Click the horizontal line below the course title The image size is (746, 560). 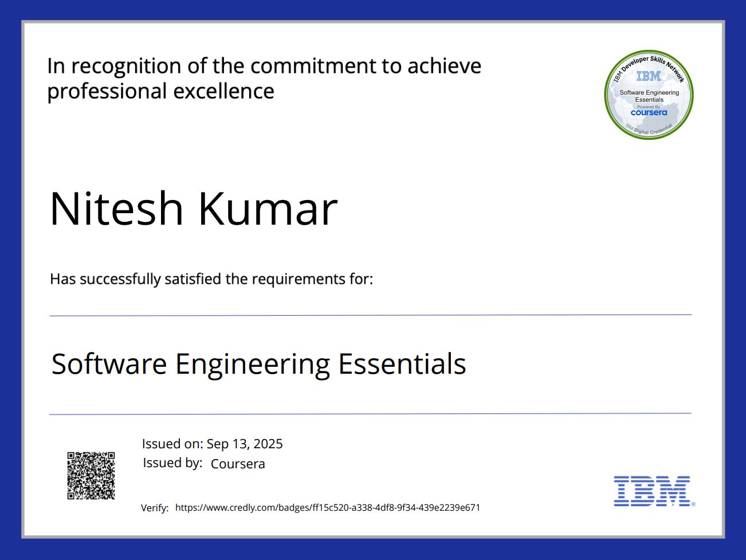tap(370, 413)
